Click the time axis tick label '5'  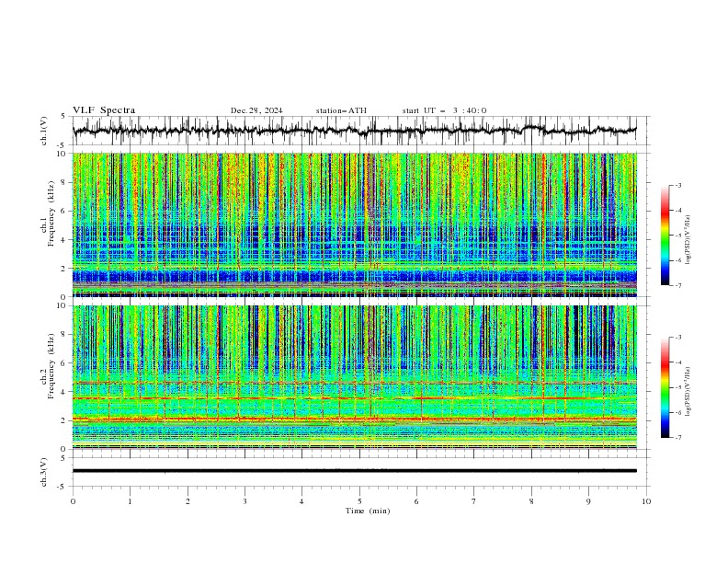(x=359, y=501)
